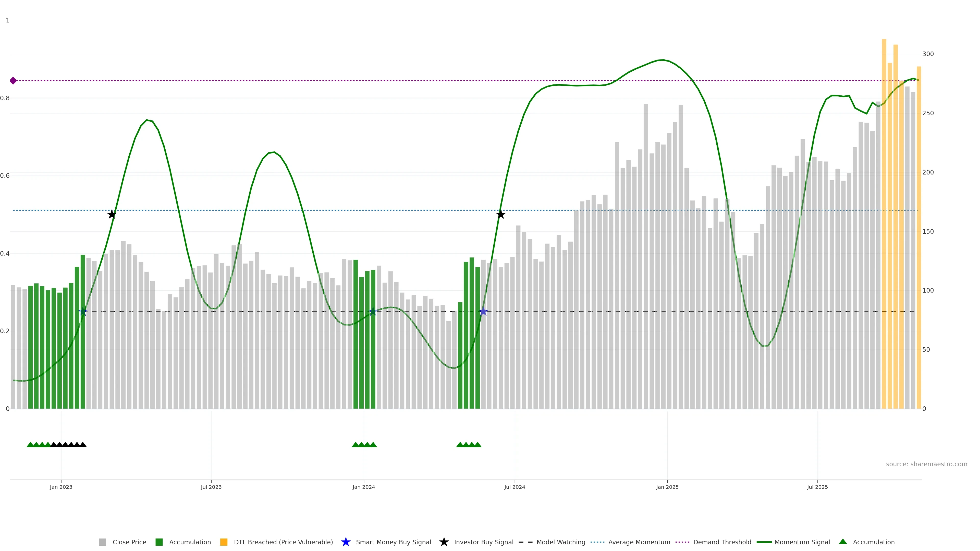Click the black Investor Buy star in early 2023
980x551 pixels.
(112, 215)
